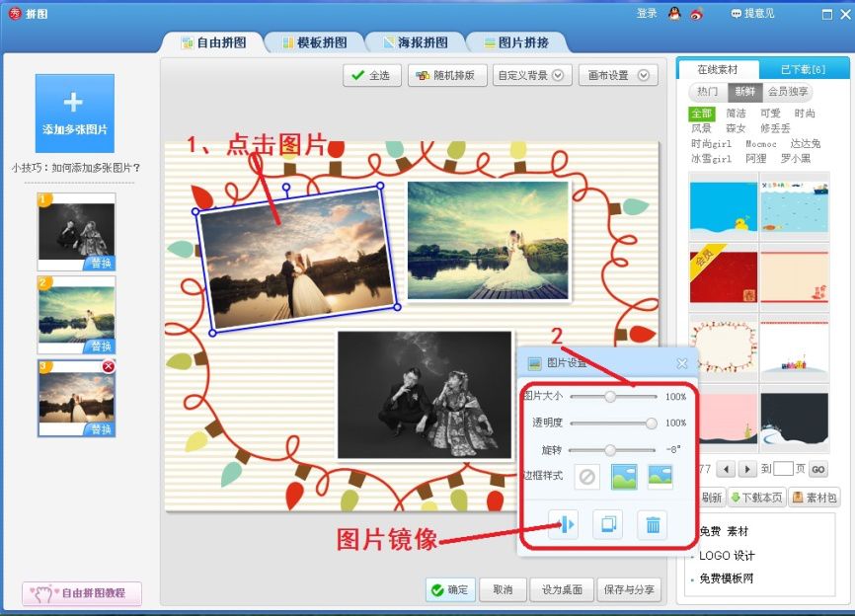
Task: Replace thumbnail 3 via 替换 button
Action: tap(100, 429)
